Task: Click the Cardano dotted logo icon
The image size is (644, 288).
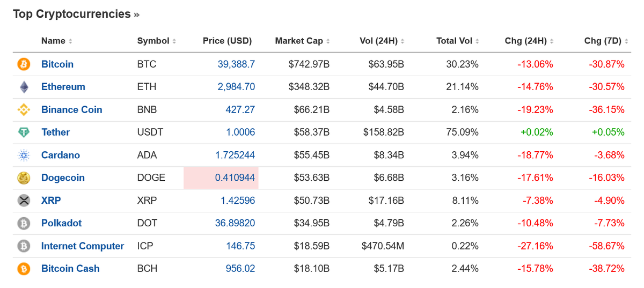Action: 24,156
